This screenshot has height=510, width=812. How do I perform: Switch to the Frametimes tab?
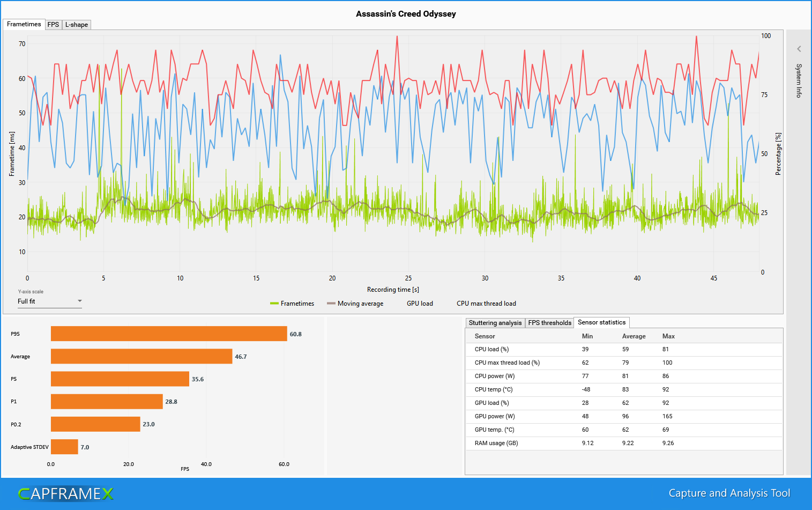pos(24,24)
